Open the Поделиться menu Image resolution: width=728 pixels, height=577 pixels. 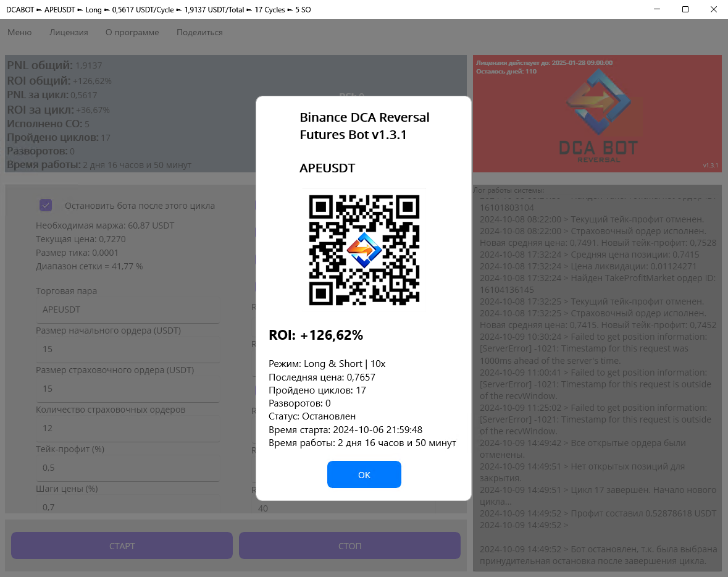(x=199, y=33)
